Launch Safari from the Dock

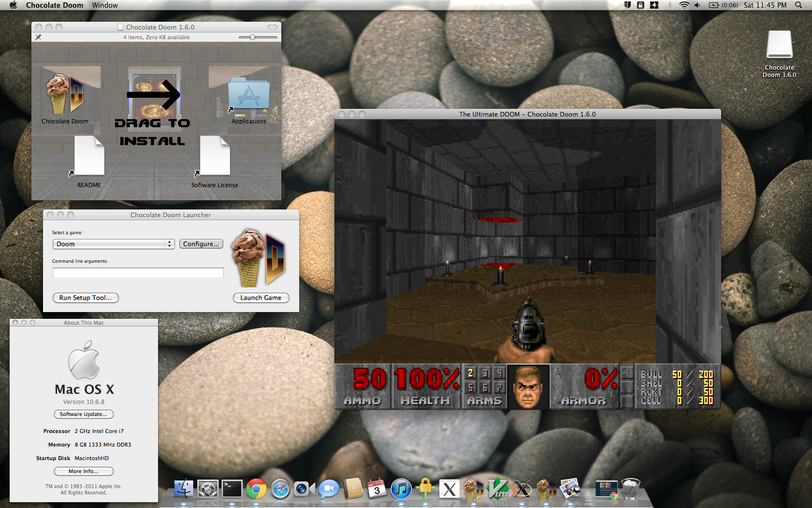(x=280, y=490)
